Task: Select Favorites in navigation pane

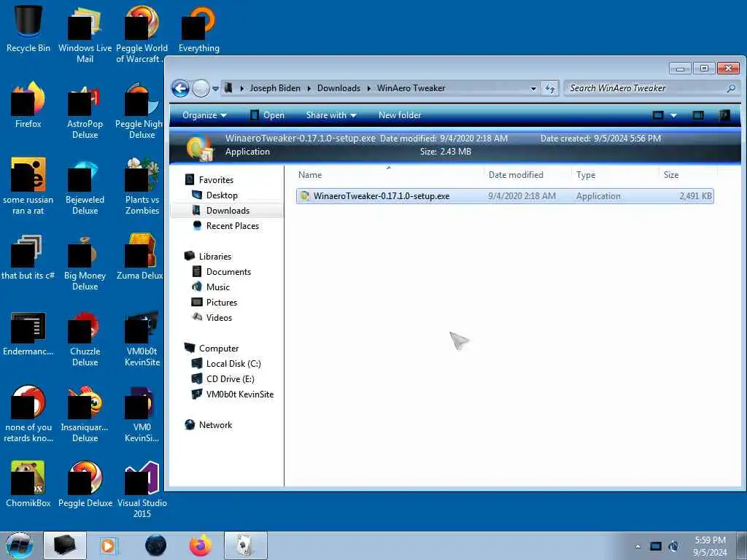Action: point(216,180)
